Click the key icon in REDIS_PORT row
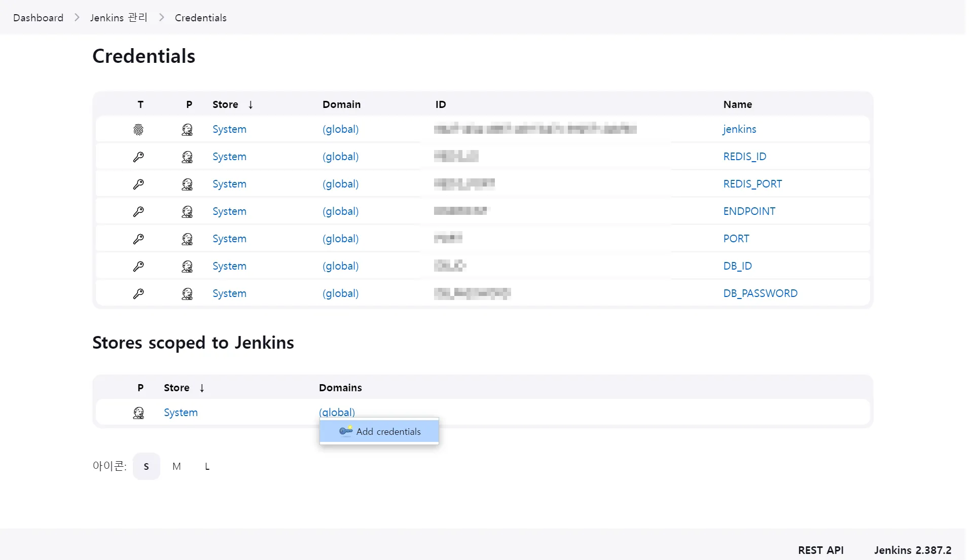971x560 pixels. tap(138, 184)
